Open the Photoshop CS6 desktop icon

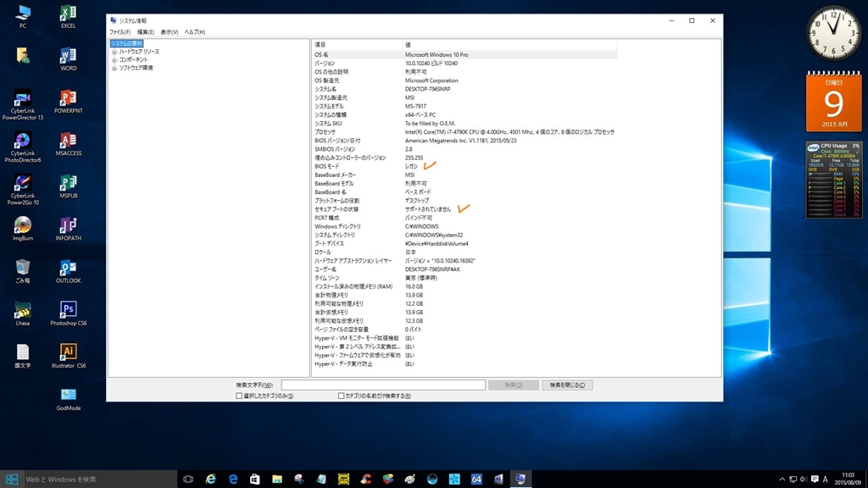click(x=68, y=310)
